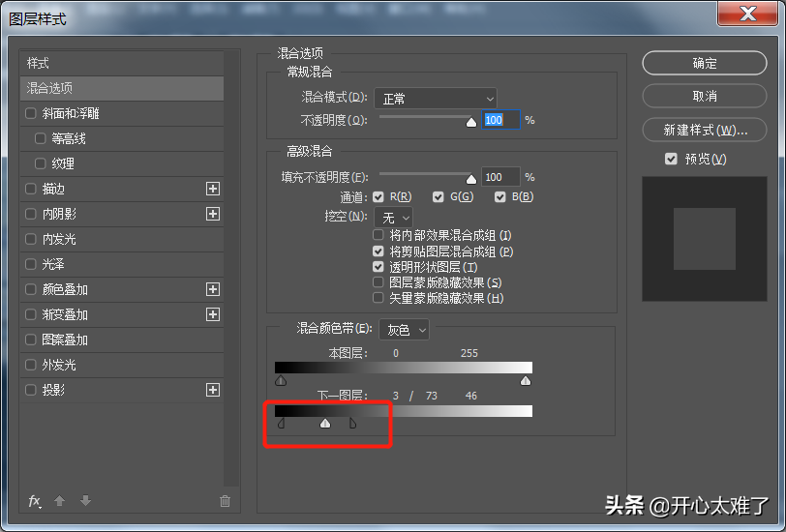786x532 pixels.
Task: Click the delete effect trash icon
Action: tap(226, 501)
